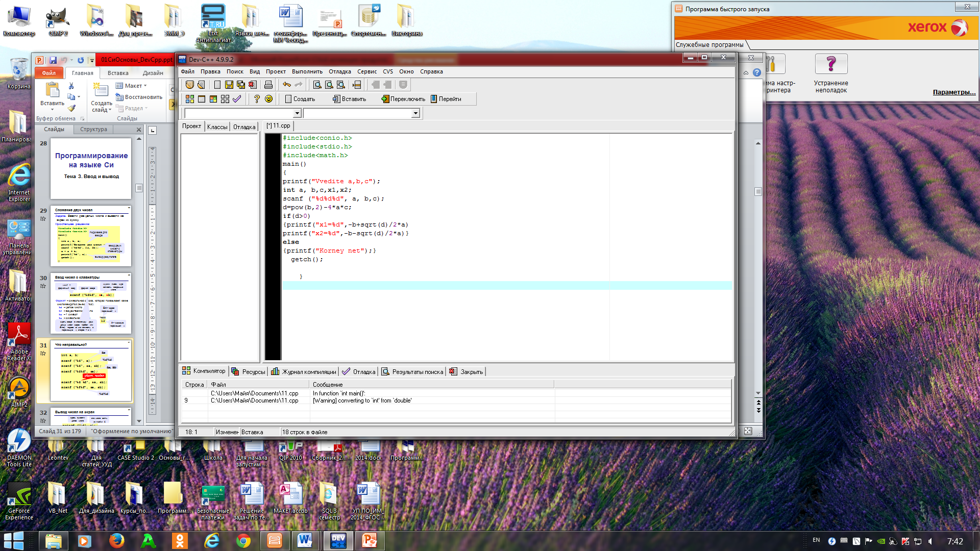The image size is (980, 551).
Task: Open the class selector combo box dropdown
Action: pyautogui.click(x=297, y=113)
